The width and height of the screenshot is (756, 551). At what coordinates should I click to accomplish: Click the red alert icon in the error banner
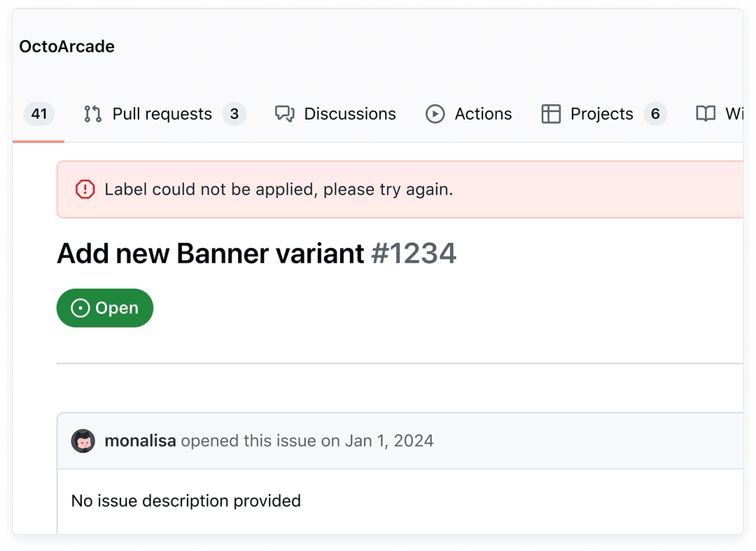(x=85, y=189)
